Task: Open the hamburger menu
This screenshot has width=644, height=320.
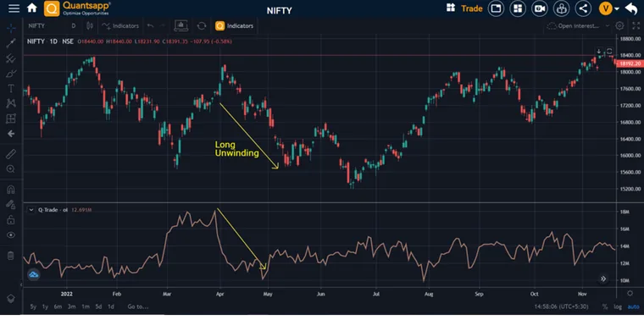Action: coord(14,8)
